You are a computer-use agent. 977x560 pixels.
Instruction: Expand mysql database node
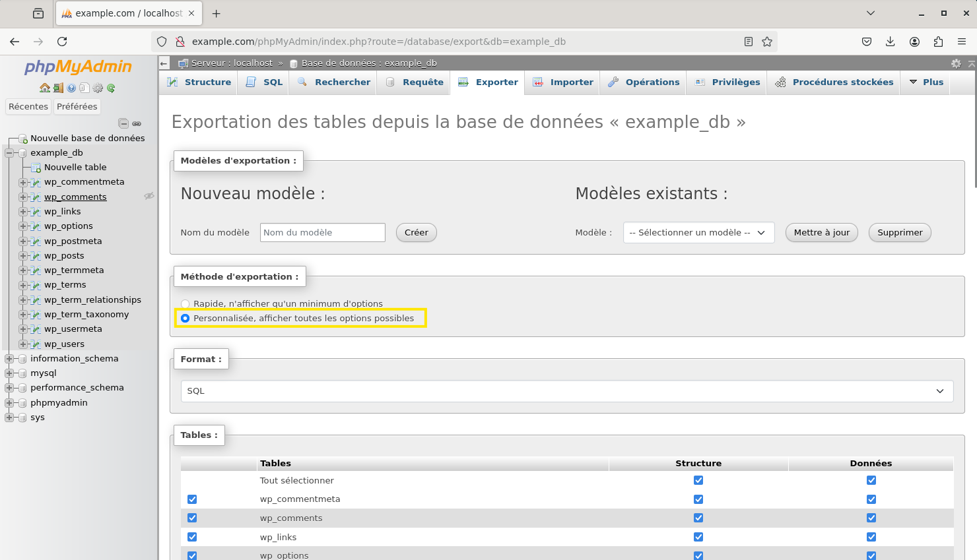point(9,373)
